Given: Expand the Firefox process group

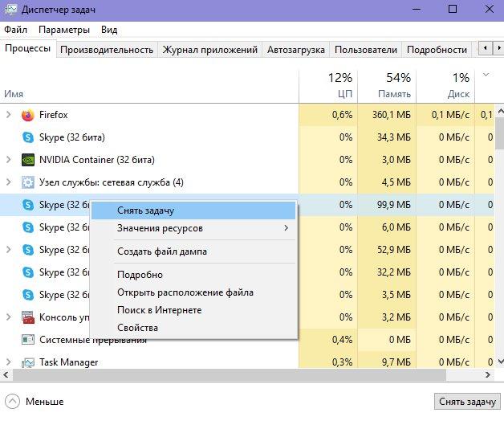Looking at the screenshot, I should pyautogui.click(x=9, y=115).
